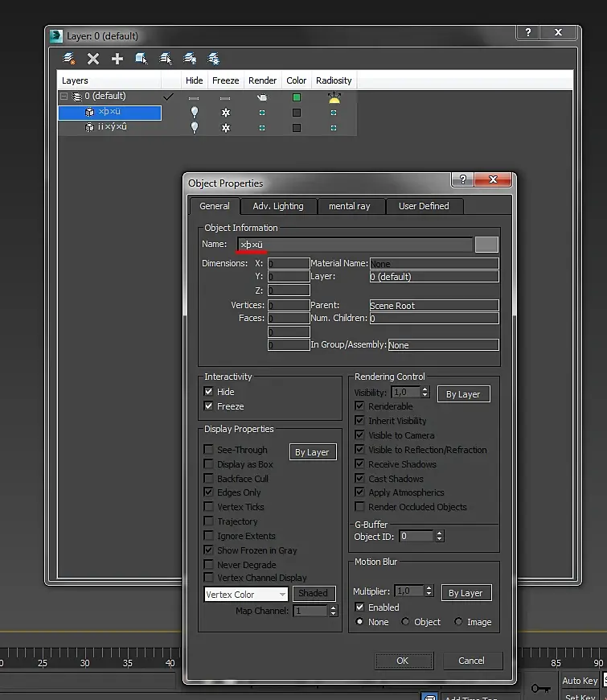
Task: Uncheck the Freeze checkbox under Interactivity
Action: coord(209,406)
